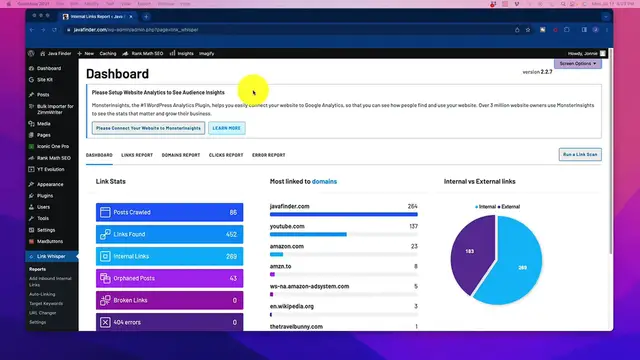The height and width of the screenshot is (360, 640).
Task: Open Rank Math SEO in admin bar
Action: (143, 53)
